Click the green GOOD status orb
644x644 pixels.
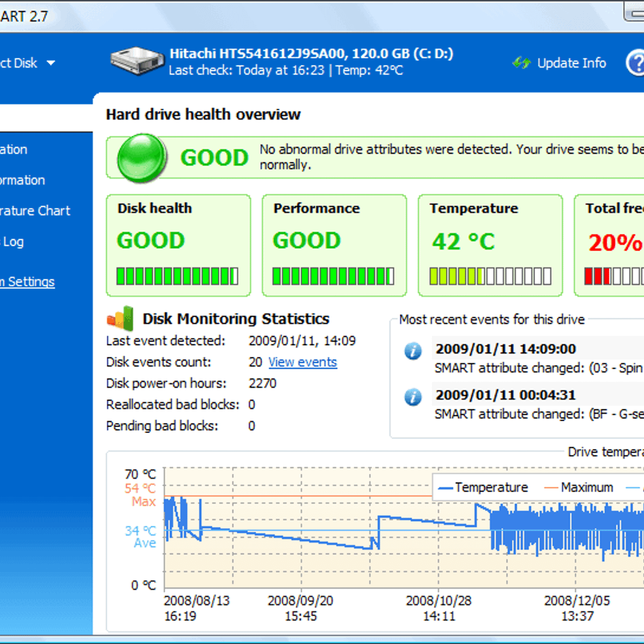point(142,158)
